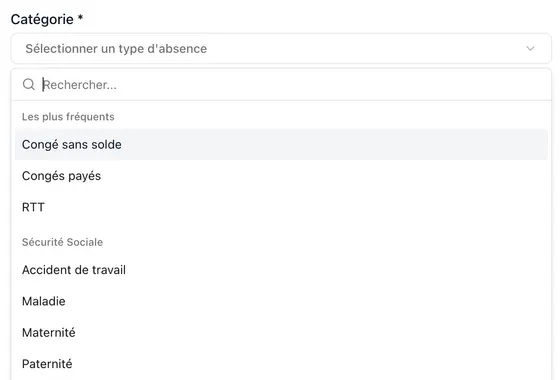Viewport: 560px width, 380px height.
Task: Select the first option under Sécurité Sociale
Action: pyautogui.click(x=281, y=270)
